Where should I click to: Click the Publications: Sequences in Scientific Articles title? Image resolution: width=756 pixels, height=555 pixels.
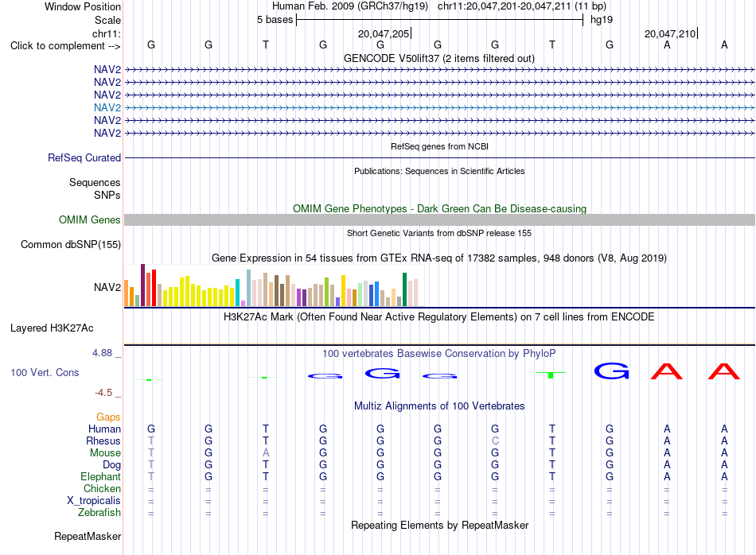pos(439,171)
